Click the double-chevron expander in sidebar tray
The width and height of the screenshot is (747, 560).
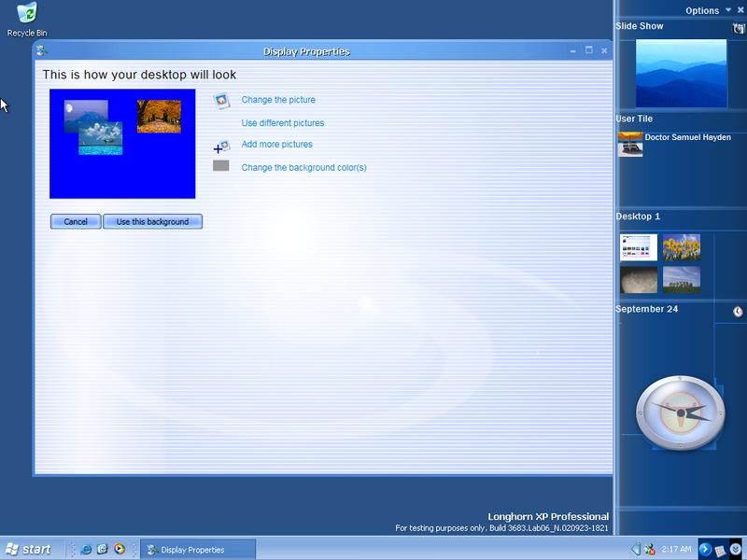pos(736,550)
